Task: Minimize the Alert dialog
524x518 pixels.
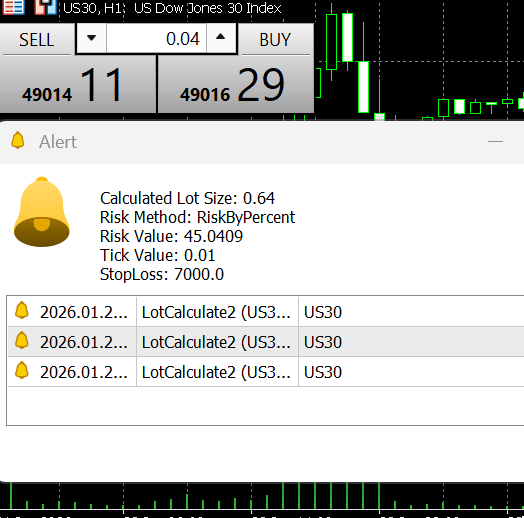Action: tap(495, 142)
